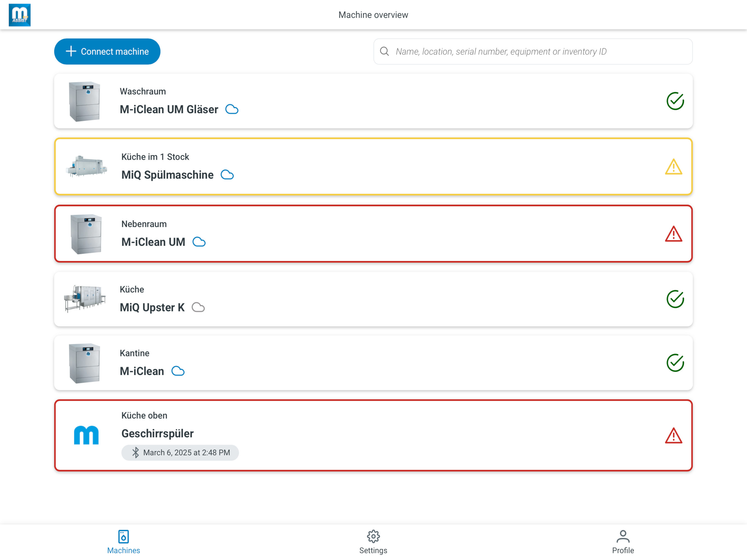Open the MiQ Spülmaschine machine name
Image resolution: width=747 pixels, height=560 pixels.
(x=168, y=175)
